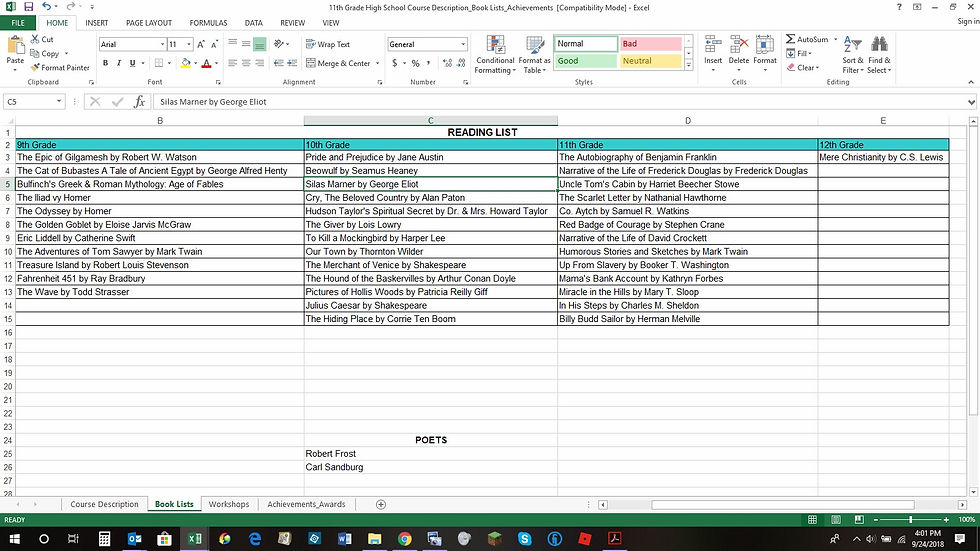The width and height of the screenshot is (980, 551).
Task: Activate Format Painter
Action: tap(60, 67)
